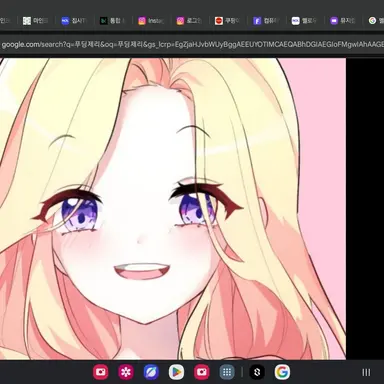The height and width of the screenshot is (384, 384).
Task: Open the Google Play Store icon
Action: pos(176,372)
